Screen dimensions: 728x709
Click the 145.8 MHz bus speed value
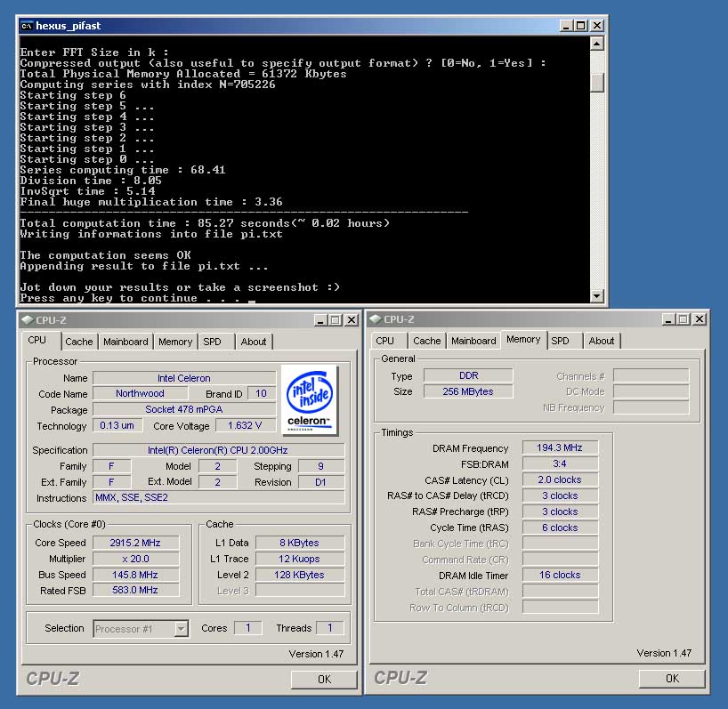pos(135,575)
